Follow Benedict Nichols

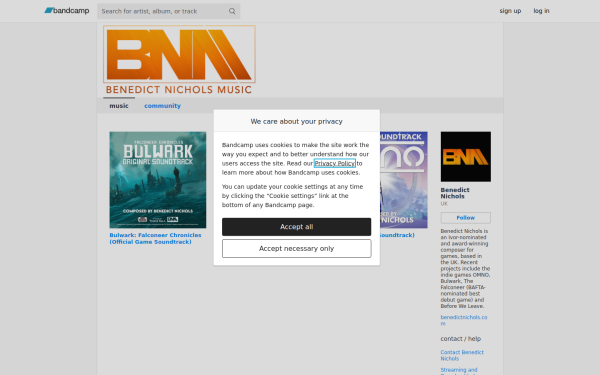coord(466,218)
